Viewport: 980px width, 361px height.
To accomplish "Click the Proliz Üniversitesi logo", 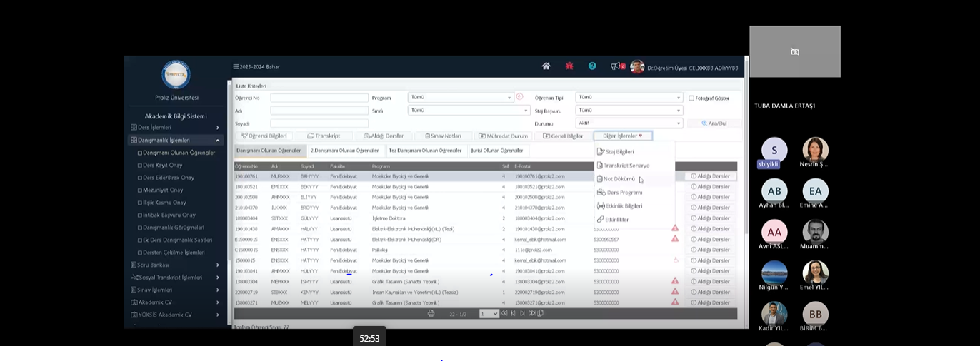I will click(176, 74).
